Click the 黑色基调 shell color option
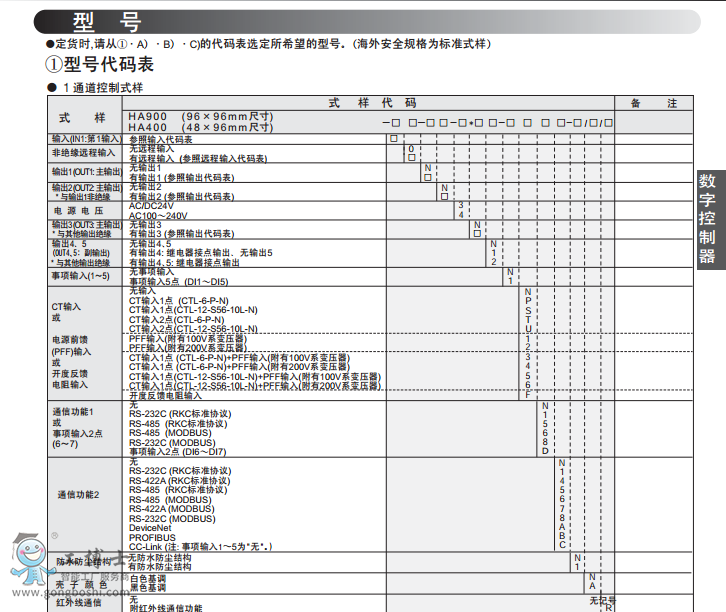This screenshot has width=726, height=612. (148, 587)
